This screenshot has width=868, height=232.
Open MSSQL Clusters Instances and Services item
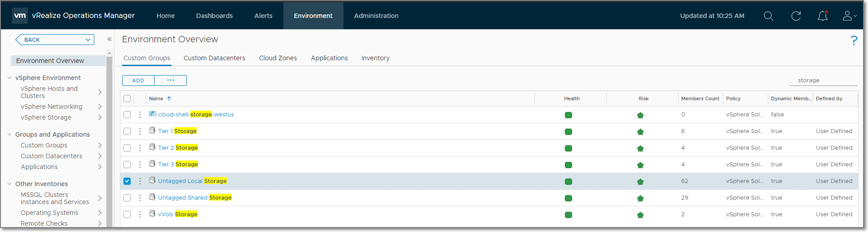click(55, 198)
